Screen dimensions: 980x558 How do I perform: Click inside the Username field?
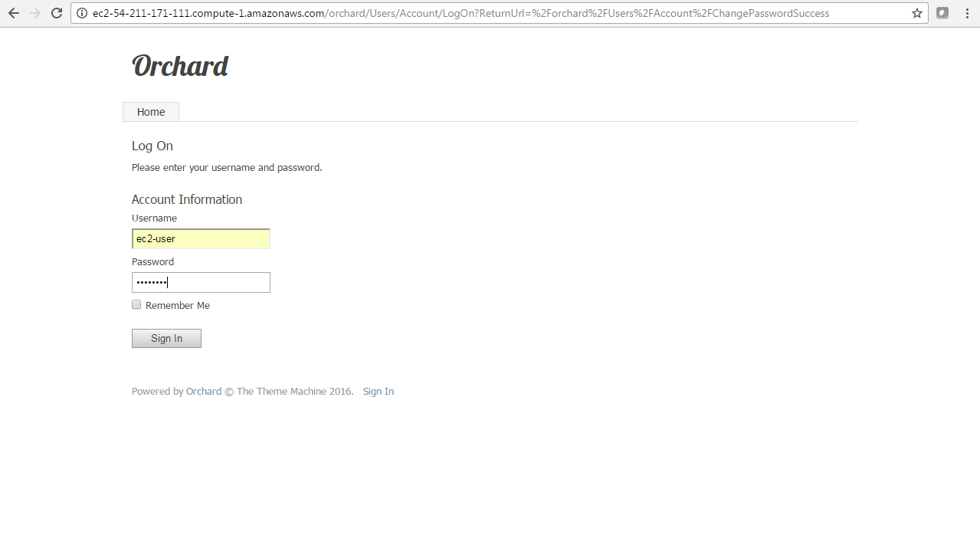[x=201, y=238]
